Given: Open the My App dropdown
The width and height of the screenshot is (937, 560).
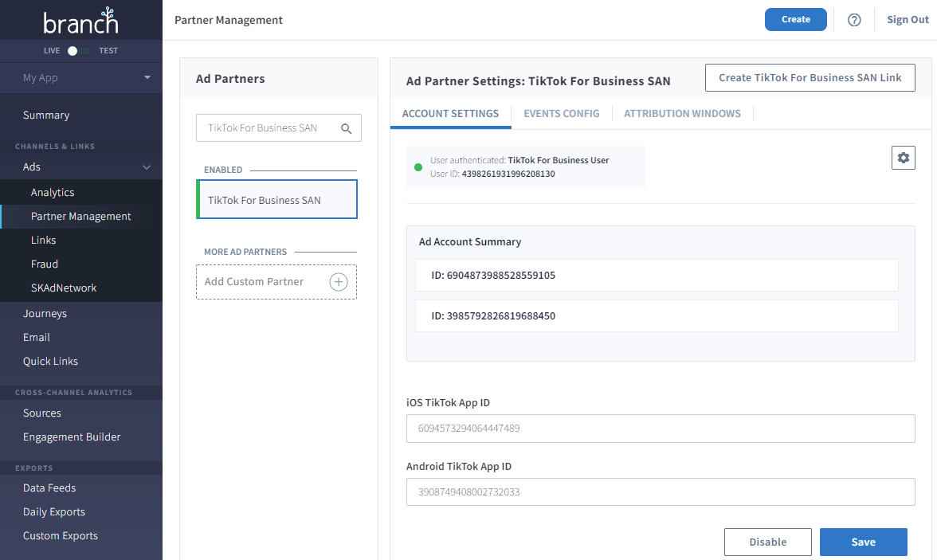Looking at the screenshot, I should (x=81, y=78).
